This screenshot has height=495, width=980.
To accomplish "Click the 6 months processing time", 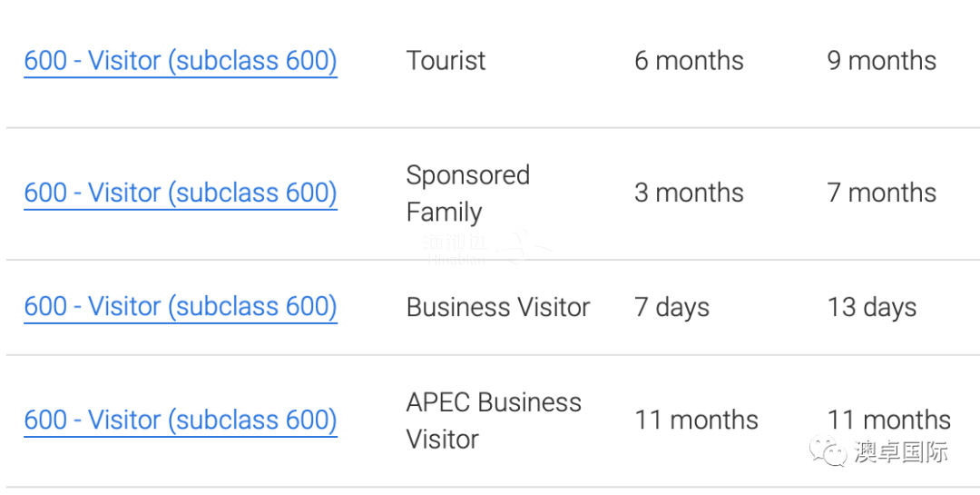I will click(x=689, y=62).
